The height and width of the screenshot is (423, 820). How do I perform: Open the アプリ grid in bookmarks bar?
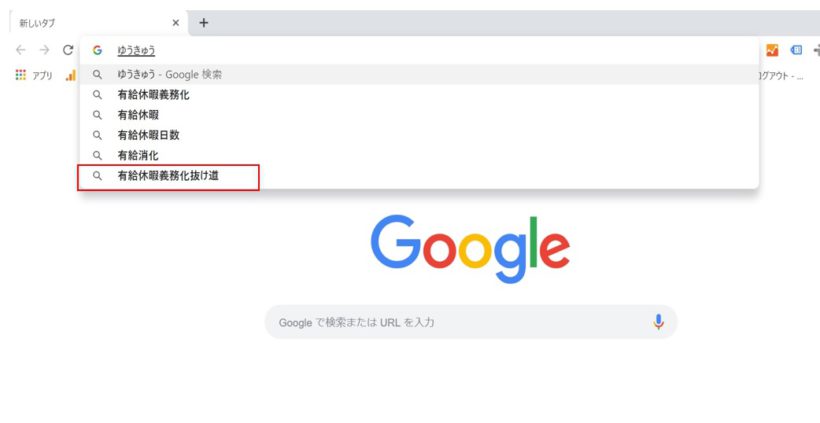pyautogui.click(x=34, y=75)
